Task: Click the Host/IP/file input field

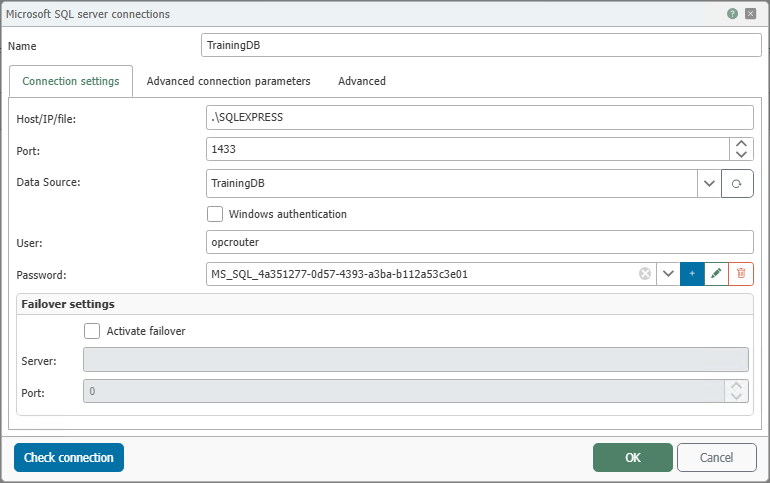Action: (480, 117)
